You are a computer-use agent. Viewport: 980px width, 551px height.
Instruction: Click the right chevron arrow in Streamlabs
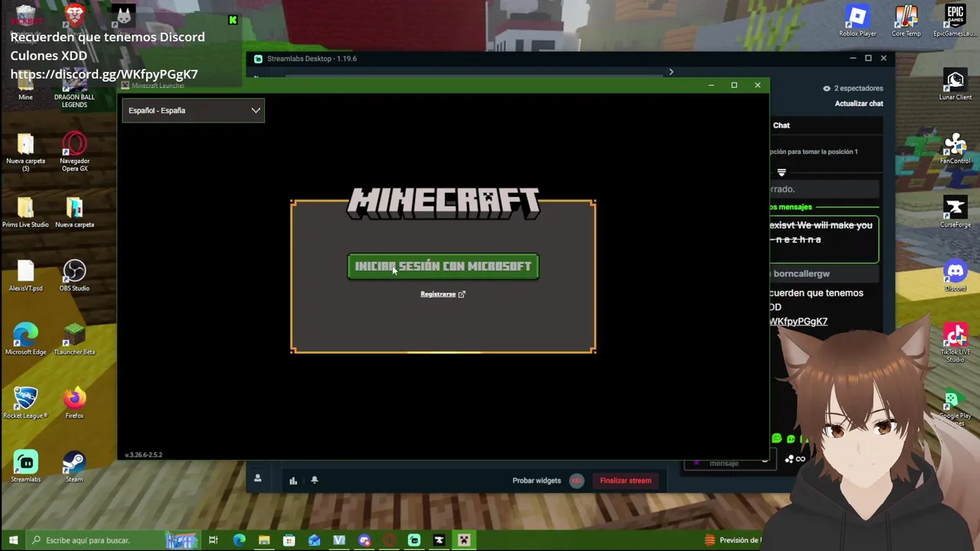(x=671, y=72)
